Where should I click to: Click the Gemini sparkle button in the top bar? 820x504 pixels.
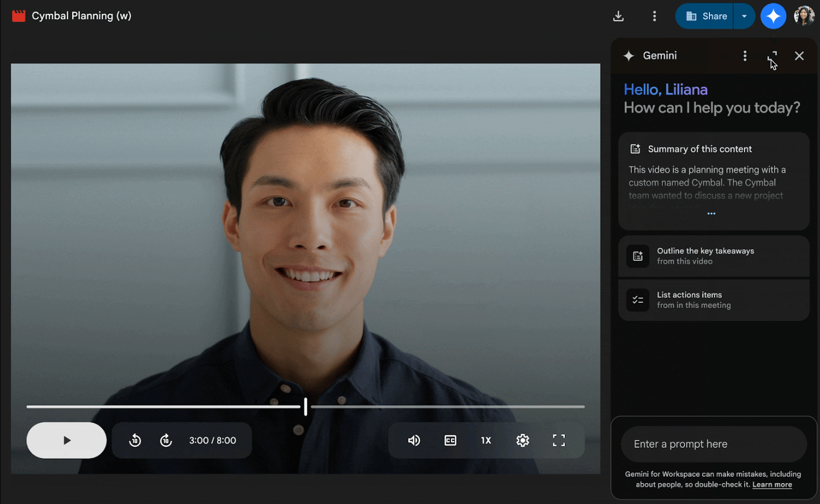click(773, 16)
